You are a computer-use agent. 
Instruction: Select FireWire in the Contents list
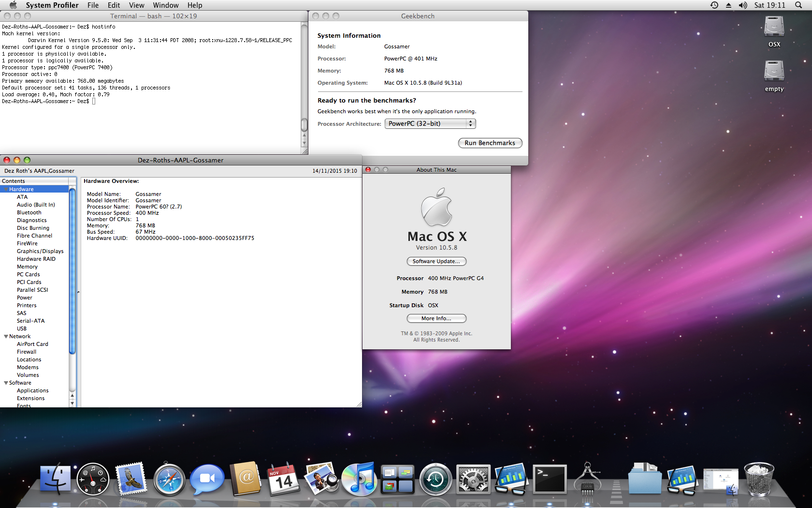pyautogui.click(x=27, y=243)
